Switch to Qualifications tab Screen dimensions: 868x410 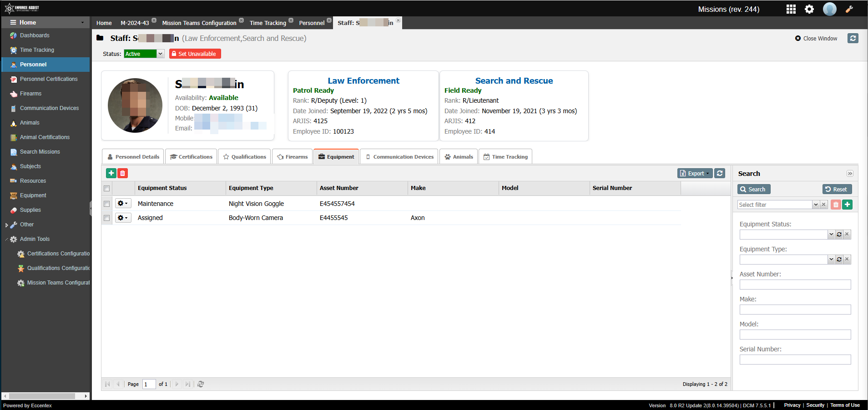(244, 157)
